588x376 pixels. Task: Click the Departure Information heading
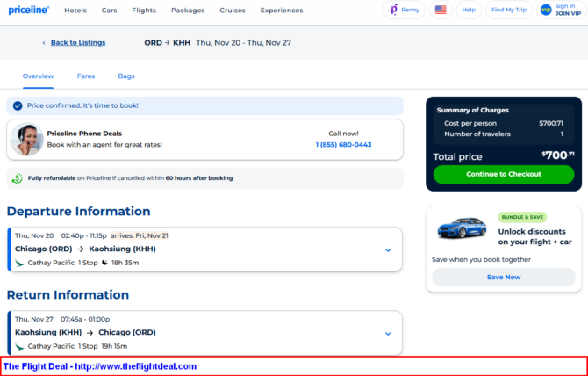pos(78,211)
